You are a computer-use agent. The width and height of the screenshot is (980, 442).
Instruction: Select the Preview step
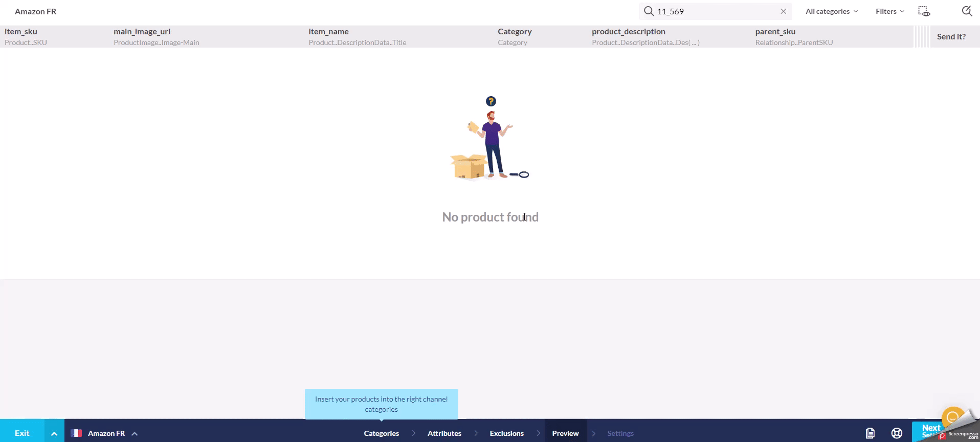[565, 433]
